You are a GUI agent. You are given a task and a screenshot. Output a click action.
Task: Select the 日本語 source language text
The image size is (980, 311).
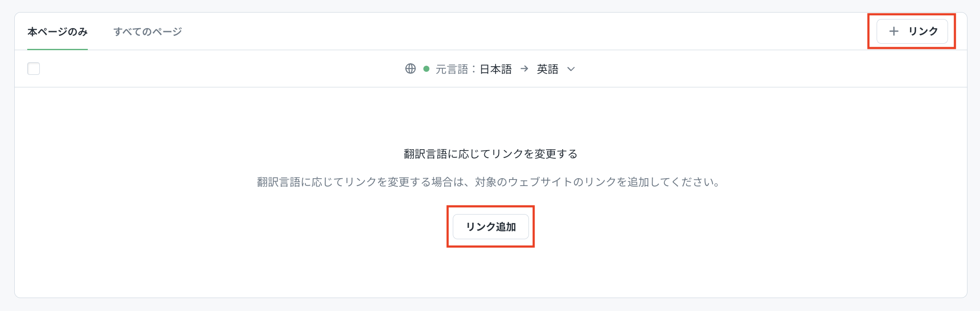(x=496, y=69)
